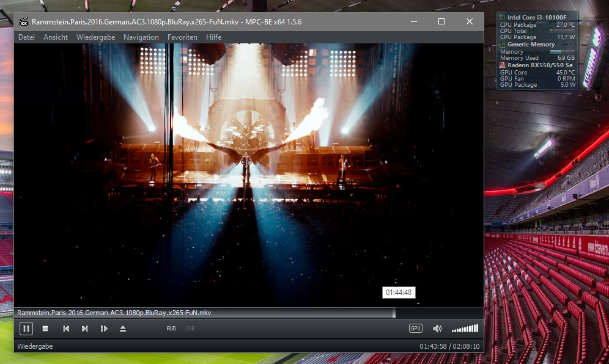Maximize the MPC-BE window
The height and width of the screenshot is (364, 609).
[441, 22]
